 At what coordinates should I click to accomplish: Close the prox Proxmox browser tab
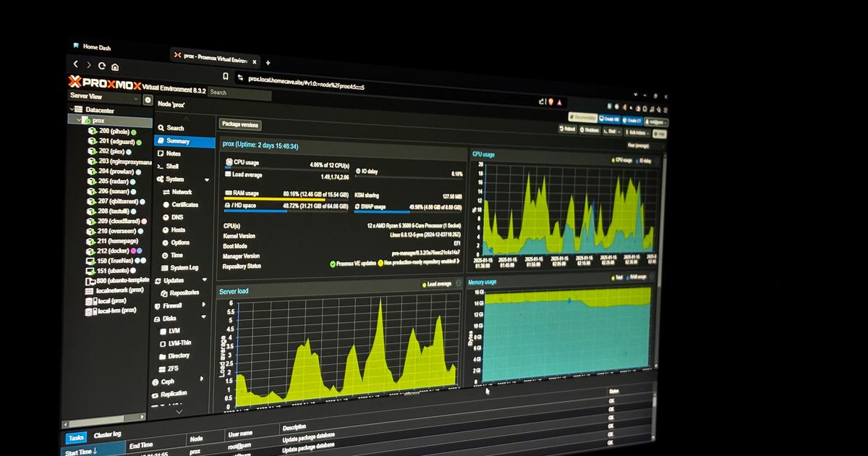(x=256, y=61)
